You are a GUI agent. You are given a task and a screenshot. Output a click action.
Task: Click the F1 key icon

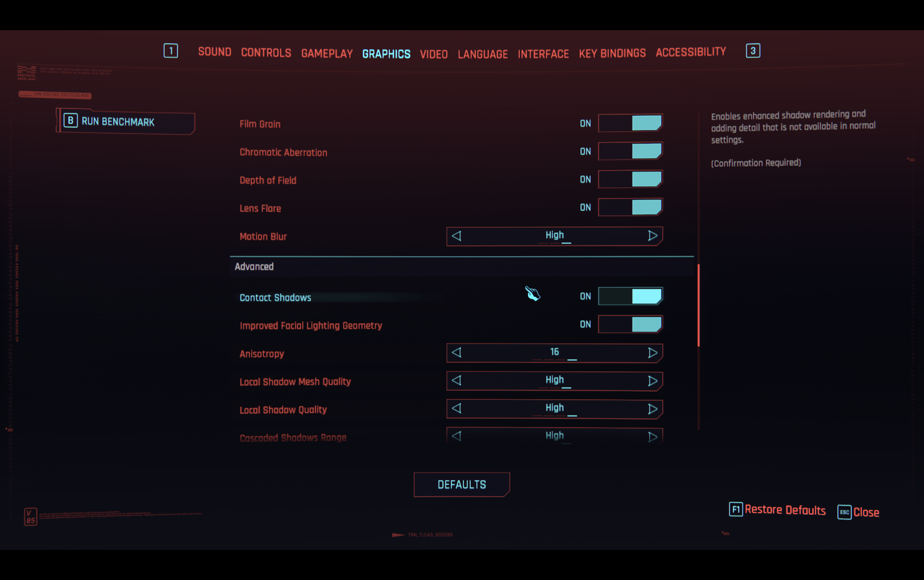point(736,509)
